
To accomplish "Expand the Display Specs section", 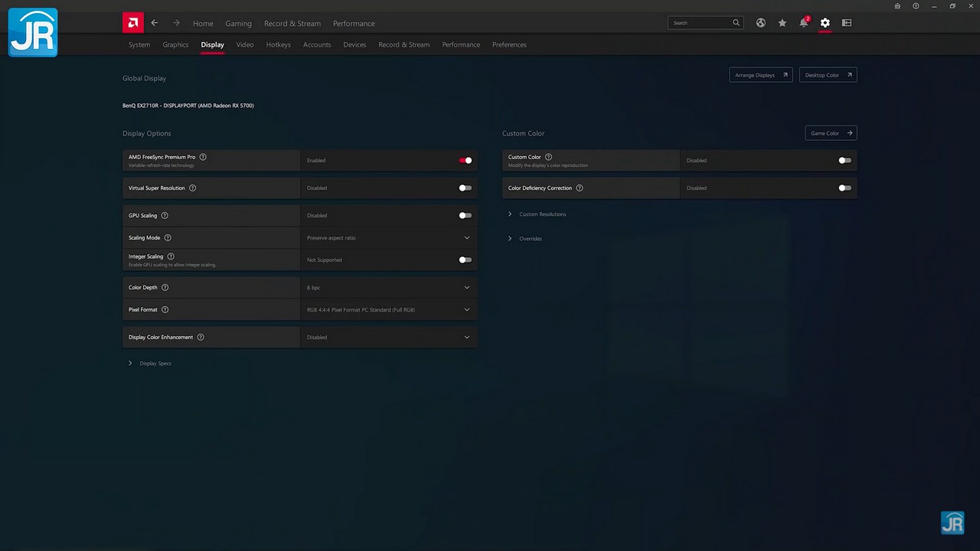I will point(155,364).
